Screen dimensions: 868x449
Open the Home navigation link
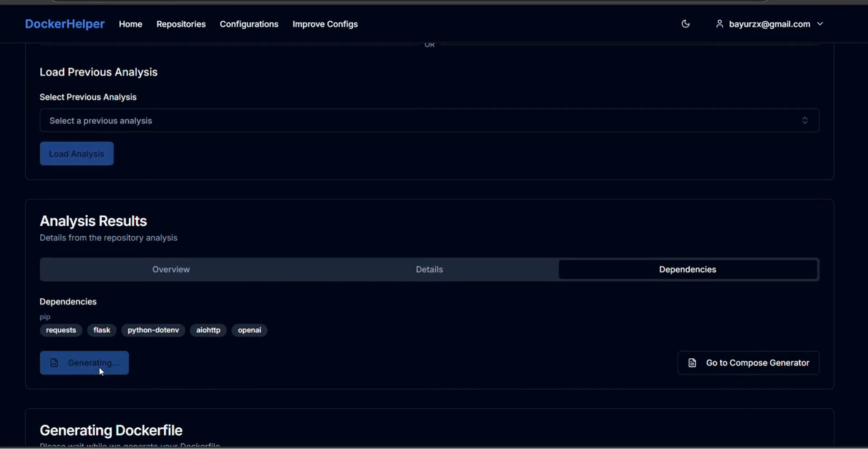coord(131,24)
